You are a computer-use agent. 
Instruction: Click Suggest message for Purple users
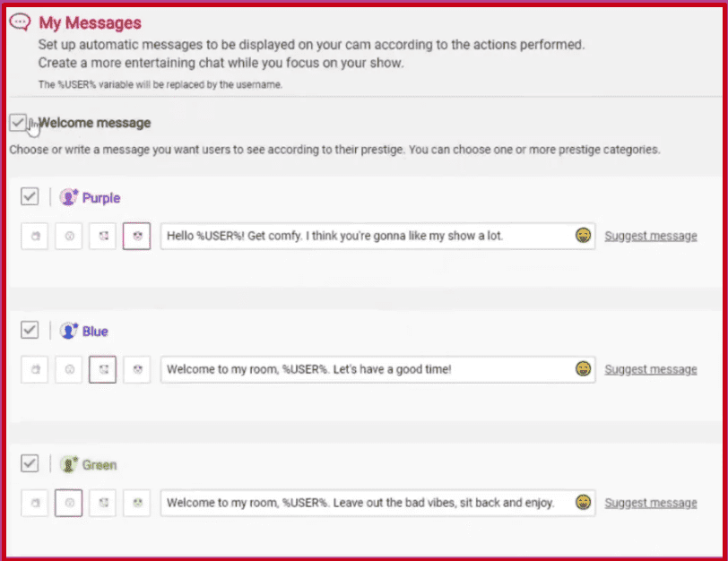650,237
